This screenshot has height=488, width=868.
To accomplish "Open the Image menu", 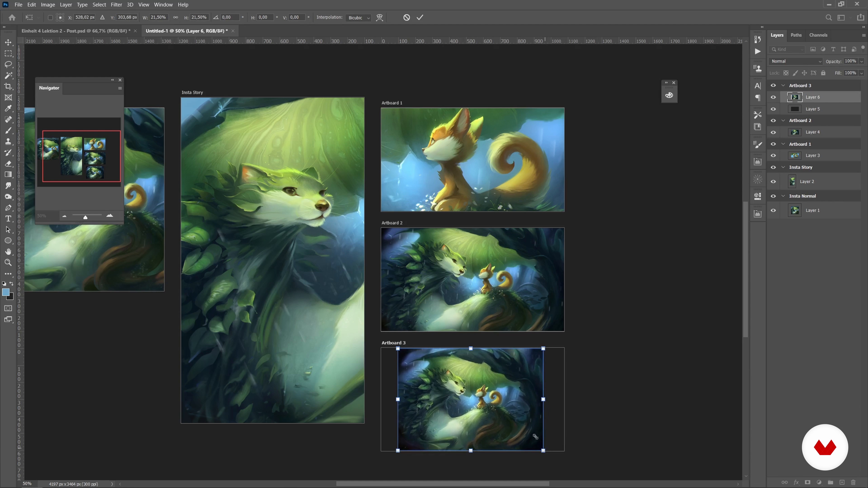I will coord(48,5).
